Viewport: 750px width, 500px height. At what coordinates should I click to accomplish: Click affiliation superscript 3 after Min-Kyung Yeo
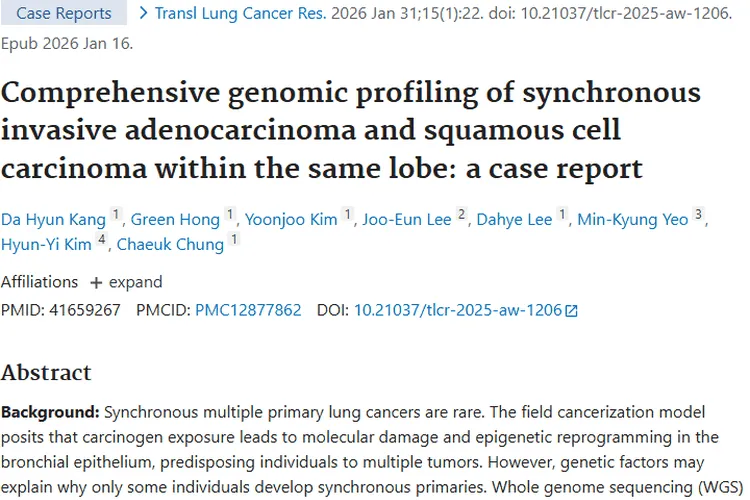pyautogui.click(x=698, y=214)
